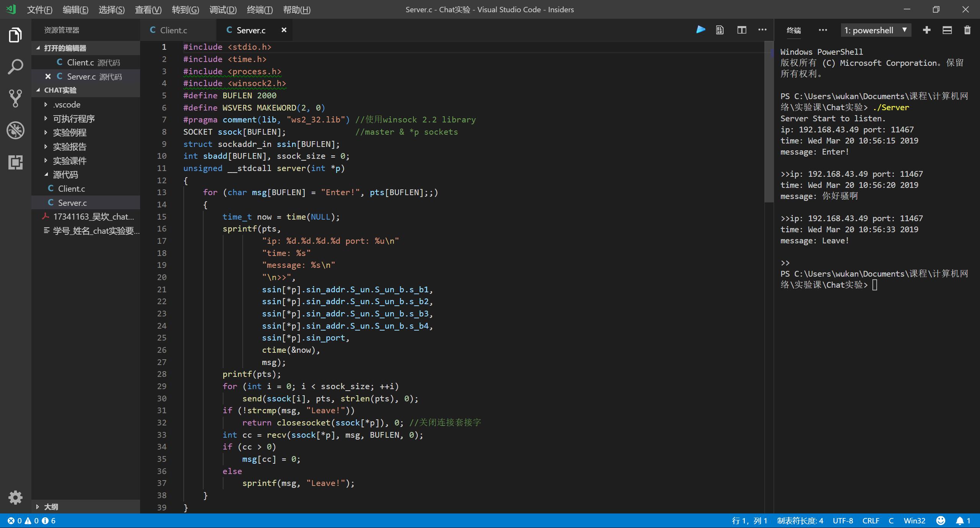The height and width of the screenshot is (528, 980).
Task: Kill terminal with trash icon
Action: [x=967, y=30]
